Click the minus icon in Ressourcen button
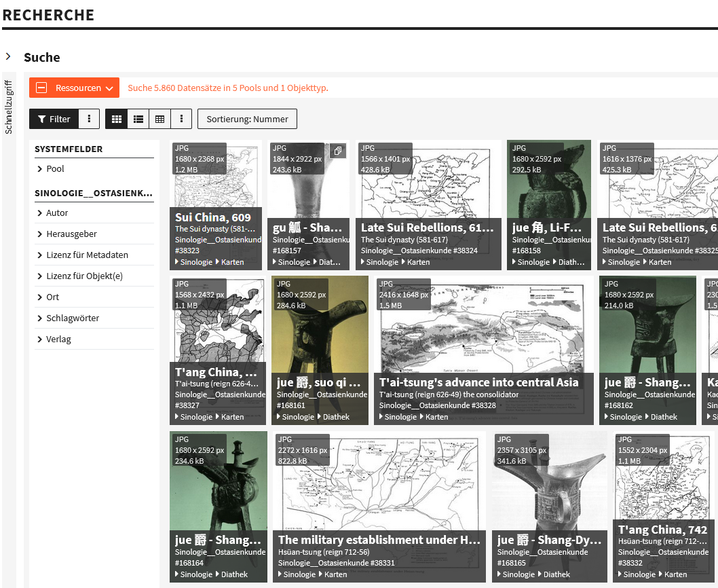This screenshot has height=588, width=718. 41,88
